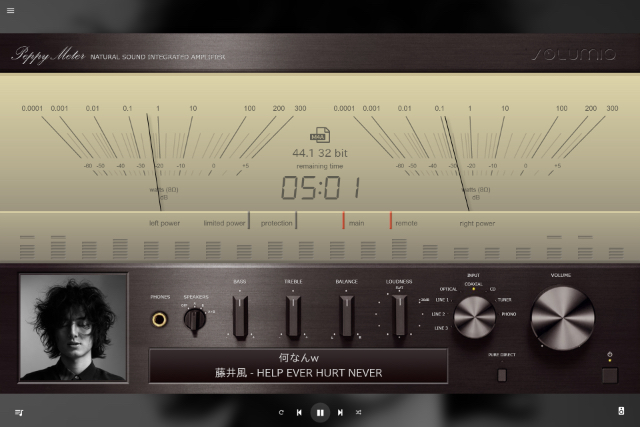Click the song title display panel
The height and width of the screenshot is (427, 640).
pyautogui.click(x=298, y=366)
